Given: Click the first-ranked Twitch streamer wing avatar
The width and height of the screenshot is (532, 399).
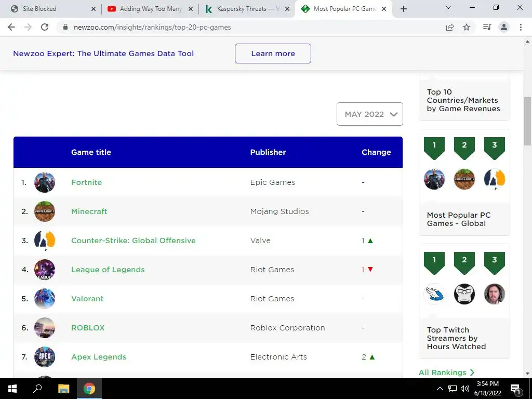Looking at the screenshot, I should click(434, 294).
